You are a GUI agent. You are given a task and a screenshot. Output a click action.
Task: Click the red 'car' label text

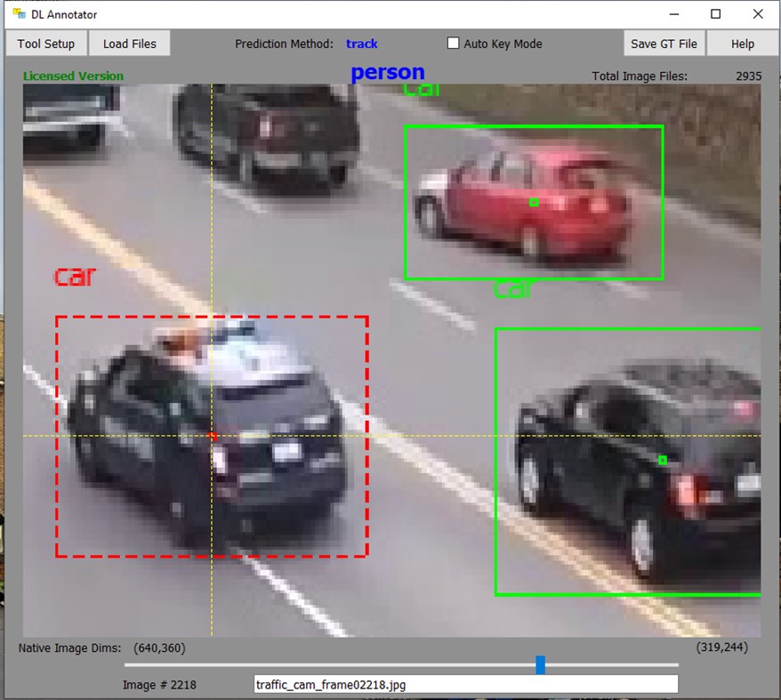(x=75, y=277)
